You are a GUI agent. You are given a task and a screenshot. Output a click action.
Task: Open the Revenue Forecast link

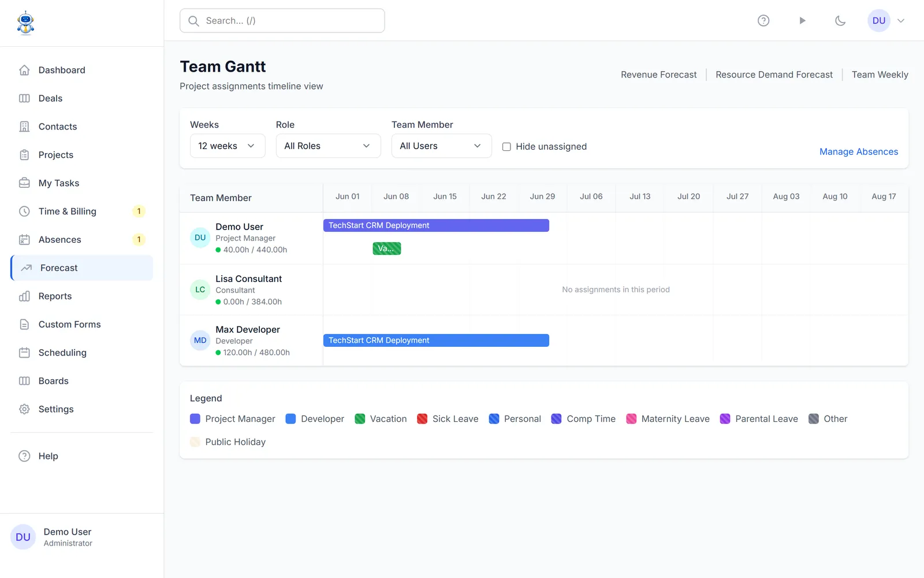click(x=658, y=75)
